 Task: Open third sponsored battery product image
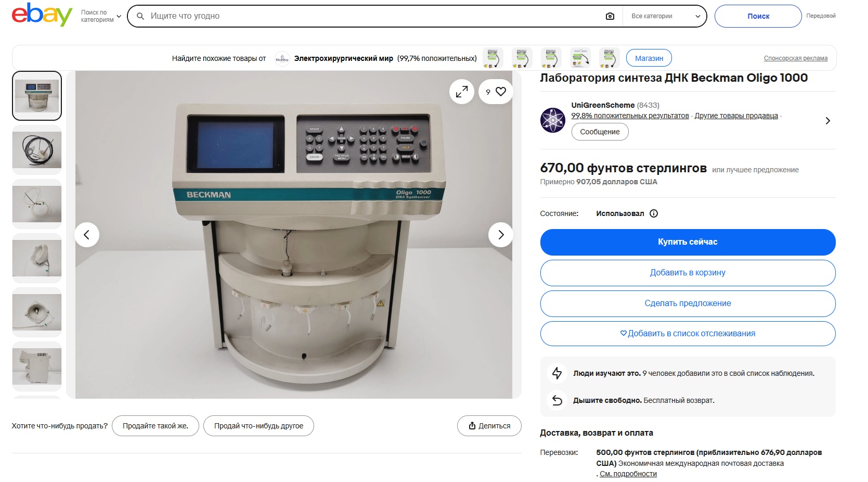click(x=551, y=58)
